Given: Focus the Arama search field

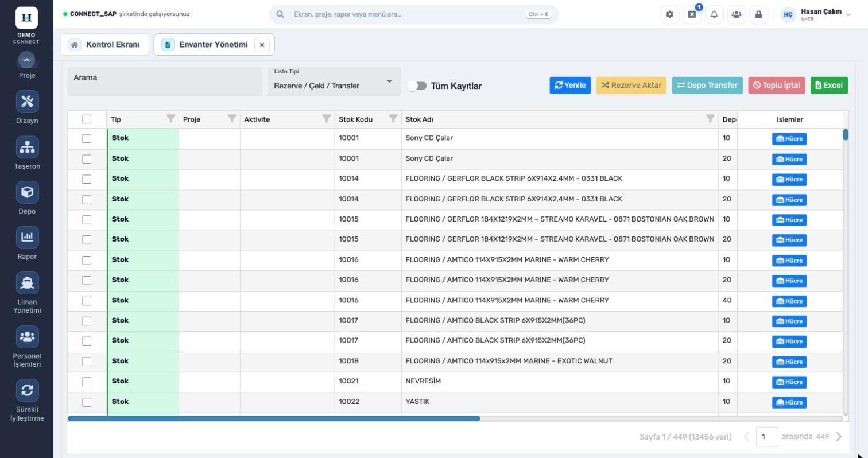Looking at the screenshot, I should [x=164, y=80].
